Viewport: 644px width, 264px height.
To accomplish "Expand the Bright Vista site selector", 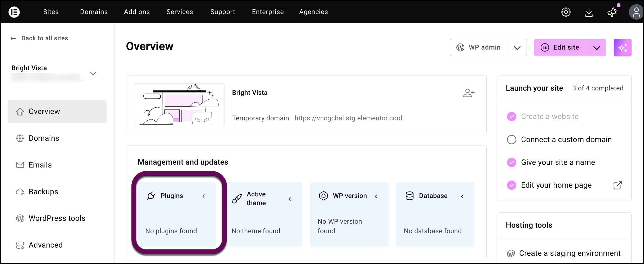I will pyautogui.click(x=93, y=73).
